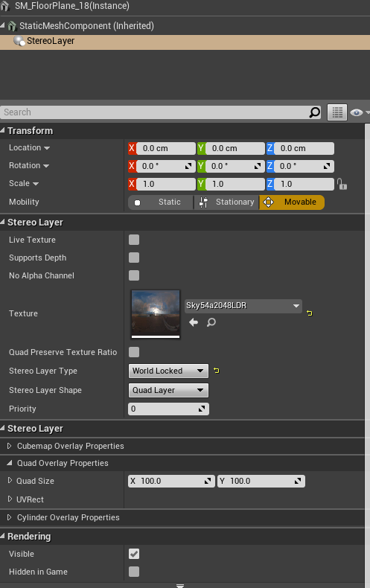Open the Sky54a2048LDR texture dropdown
Viewport: 370px width, 588px height.
(243, 306)
